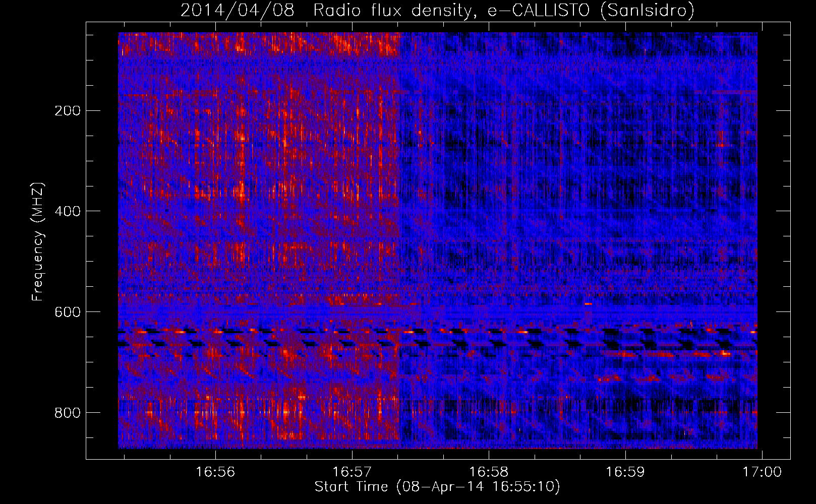This screenshot has width=816, height=504.
Task: Click the 800 frequency tick label
Action: (68, 413)
